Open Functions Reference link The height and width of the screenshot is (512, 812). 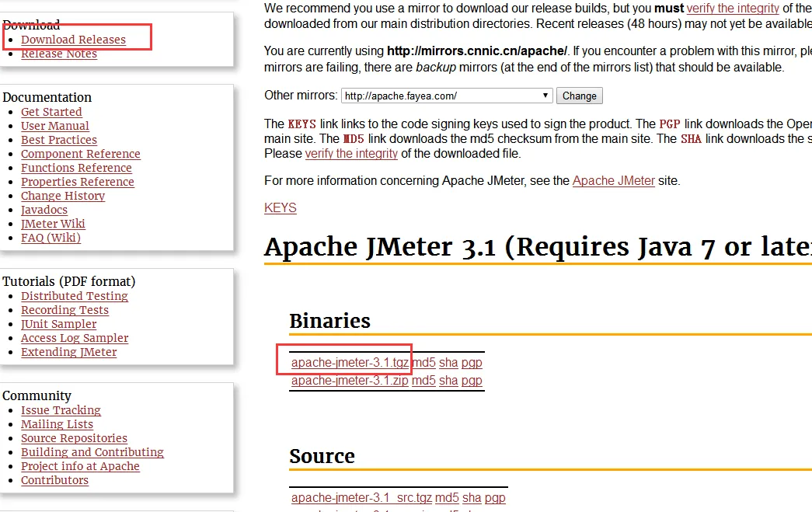76,168
